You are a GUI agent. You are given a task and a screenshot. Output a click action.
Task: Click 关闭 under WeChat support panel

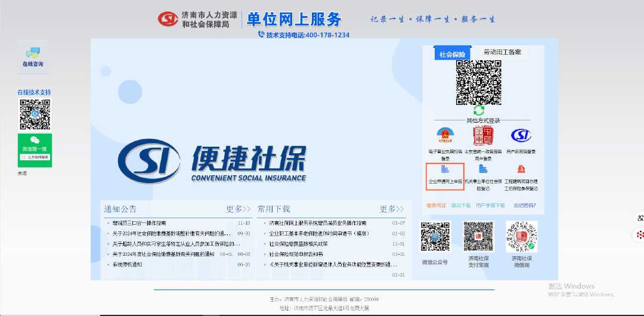pos(22,174)
